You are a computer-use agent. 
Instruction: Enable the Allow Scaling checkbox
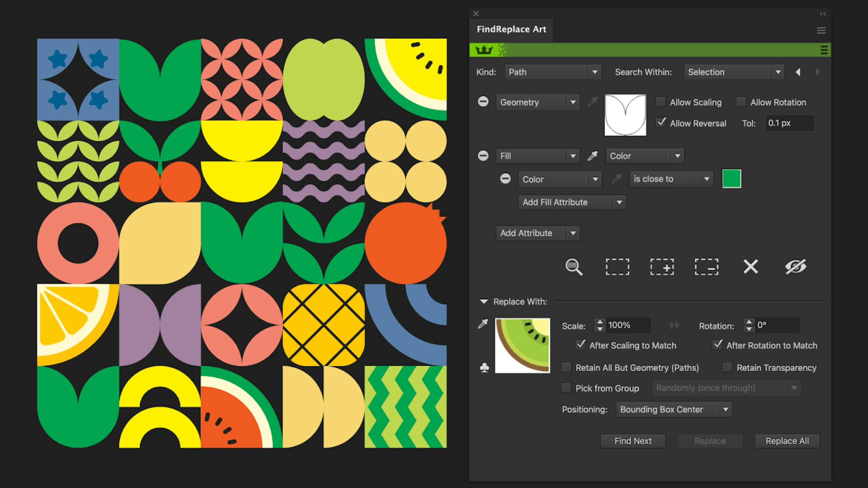660,102
